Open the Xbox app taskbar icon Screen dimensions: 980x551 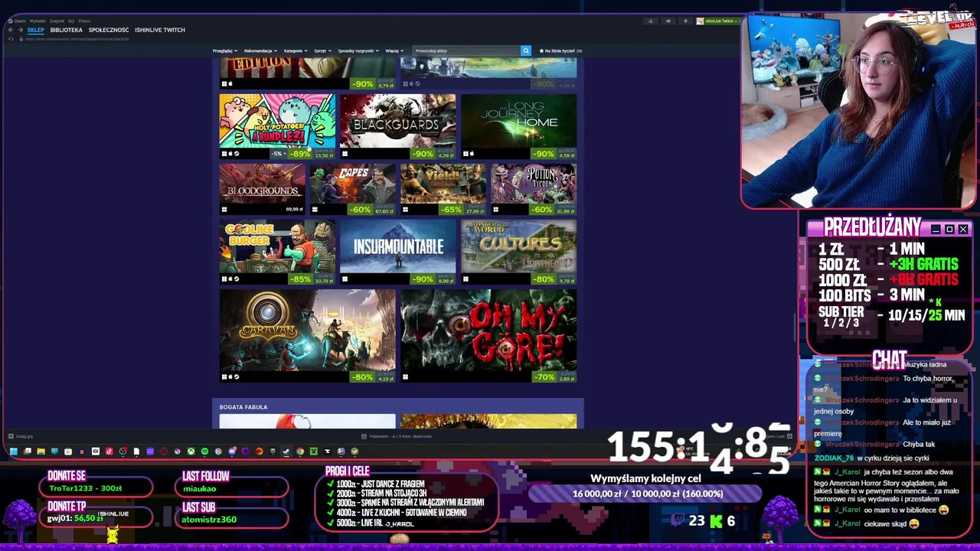click(x=191, y=452)
